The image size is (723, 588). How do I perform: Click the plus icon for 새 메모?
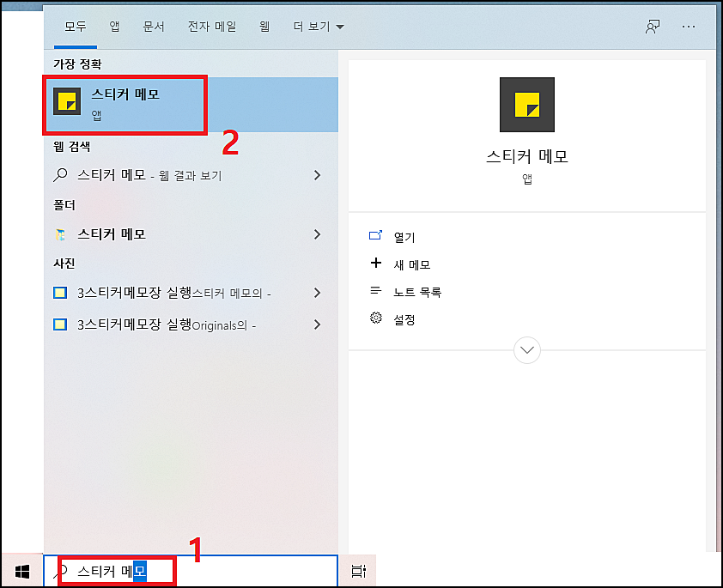pos(376,264)
